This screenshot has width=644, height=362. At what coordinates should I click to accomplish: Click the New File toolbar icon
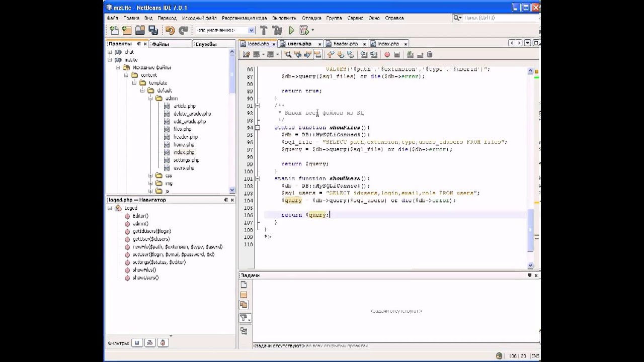click(114, 31)
